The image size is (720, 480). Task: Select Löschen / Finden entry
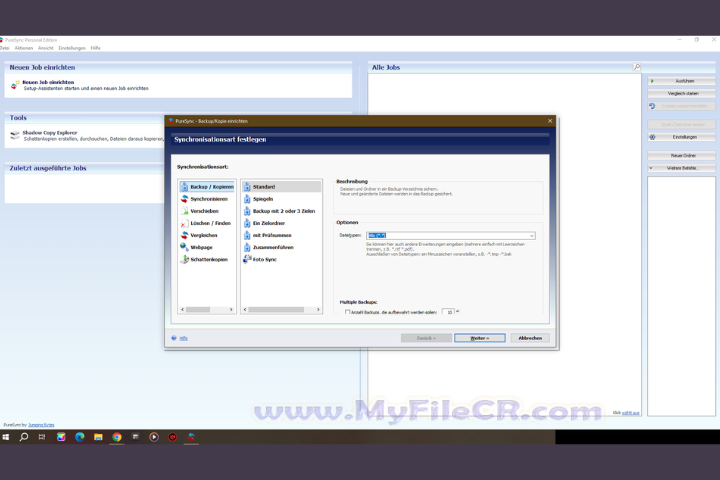206,223
